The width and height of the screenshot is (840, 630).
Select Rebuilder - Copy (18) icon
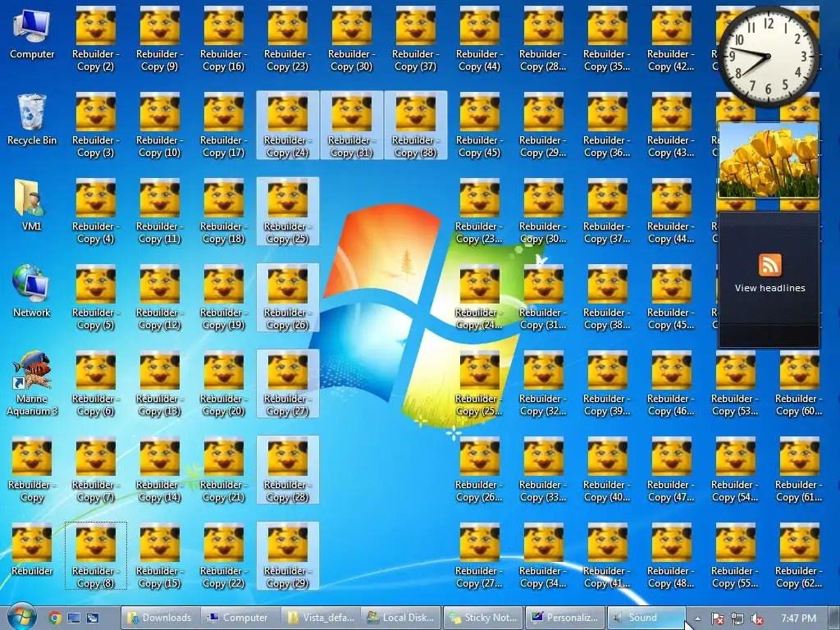[223, 212]
